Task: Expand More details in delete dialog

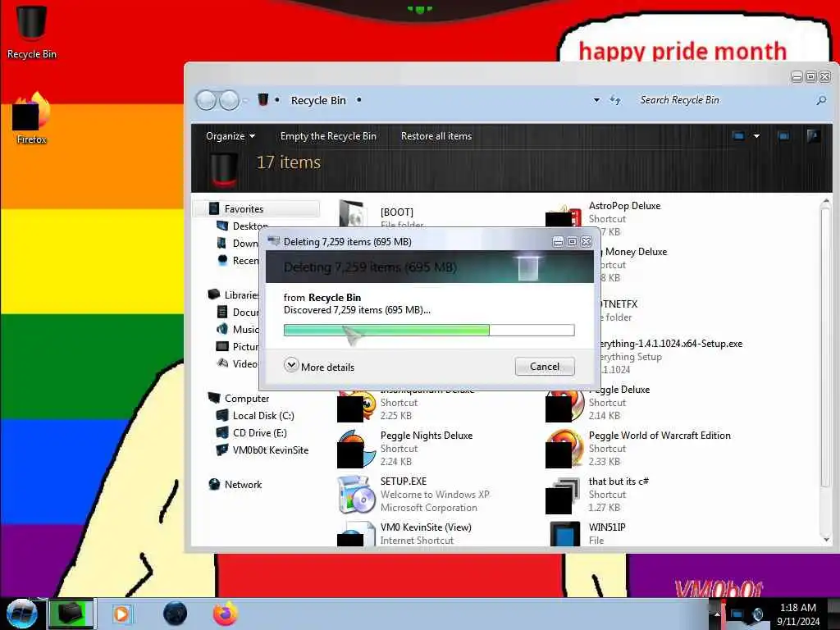Action: click(319, 367)
